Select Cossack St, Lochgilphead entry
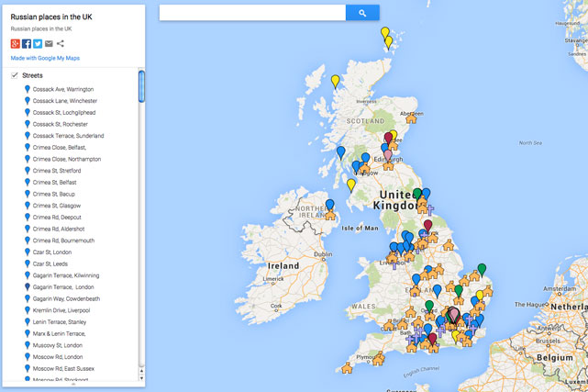The image size is (588, 392). tap(64, 113)
